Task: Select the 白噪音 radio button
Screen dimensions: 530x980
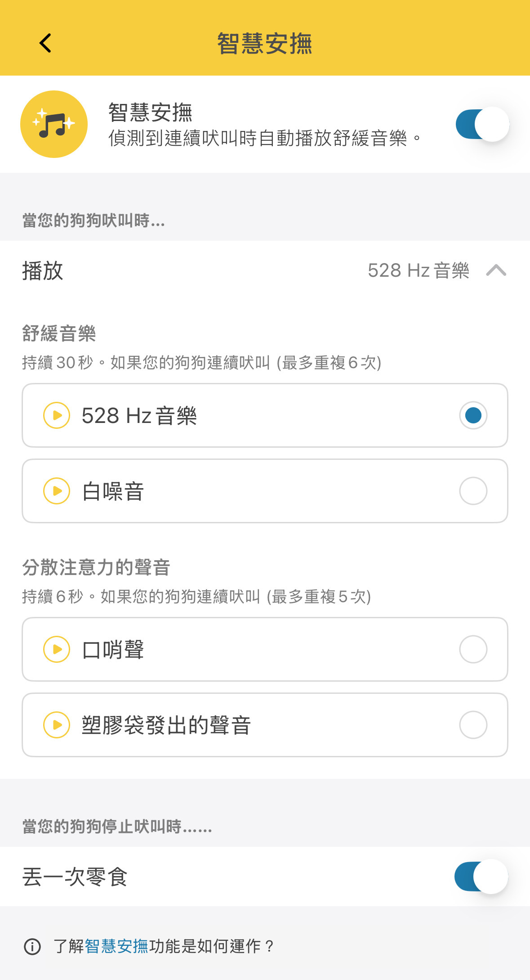Action: coord(473,490)
